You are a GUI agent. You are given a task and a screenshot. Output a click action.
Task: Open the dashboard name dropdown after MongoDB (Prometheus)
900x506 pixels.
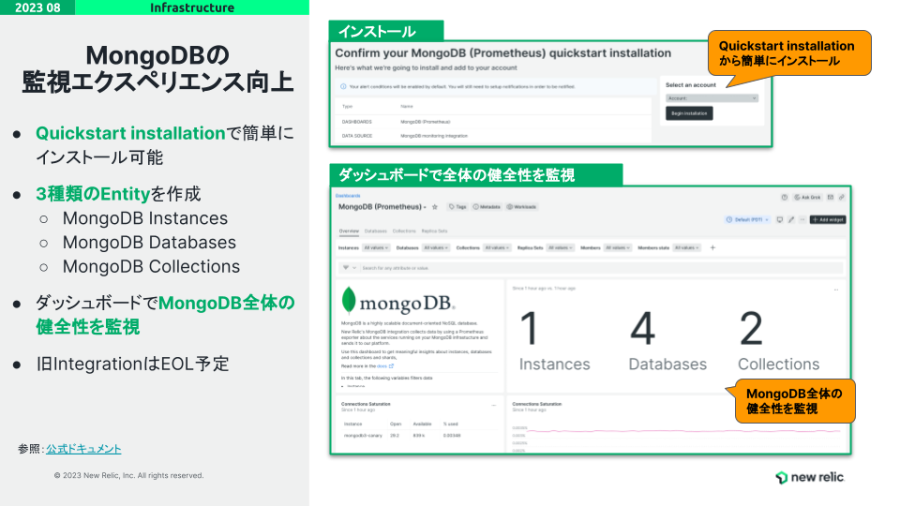click(x=425, y=207)
